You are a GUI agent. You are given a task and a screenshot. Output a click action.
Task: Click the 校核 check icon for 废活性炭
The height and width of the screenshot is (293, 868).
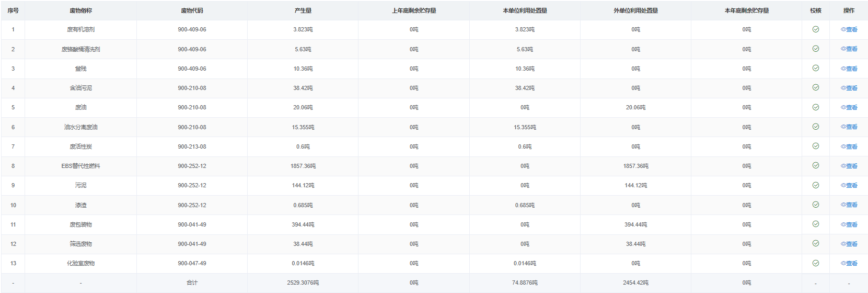[815, 146]
